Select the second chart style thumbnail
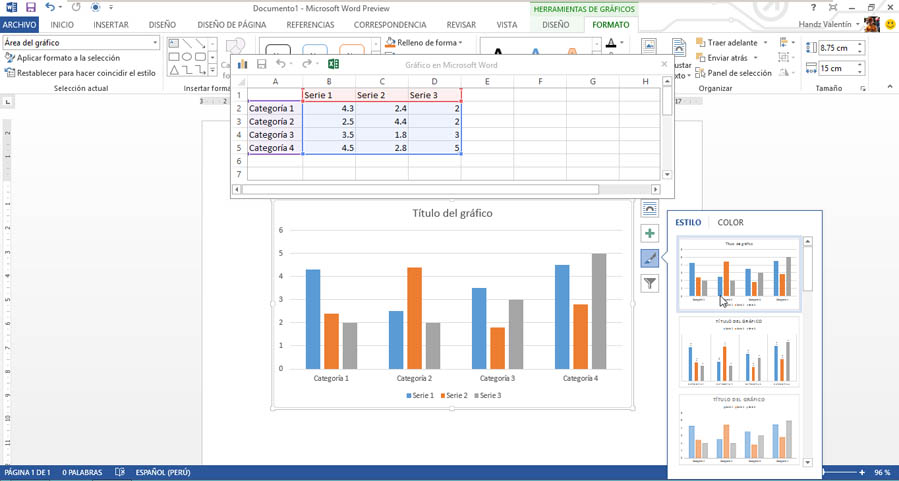This screenshot has width=899, height=481. [739, 352]
